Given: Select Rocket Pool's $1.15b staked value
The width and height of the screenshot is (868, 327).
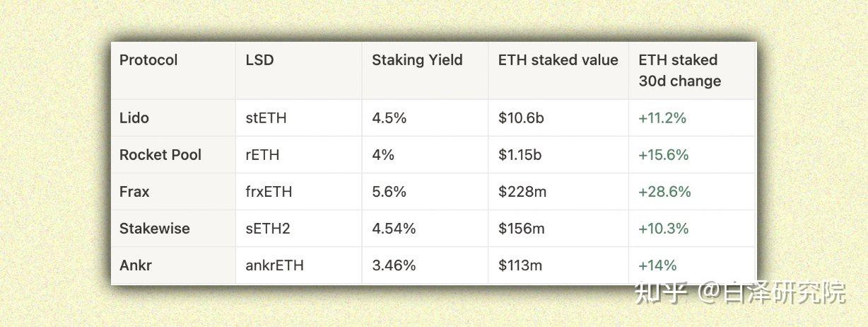Looking at the screenshot, I should (x=520, y=155).
